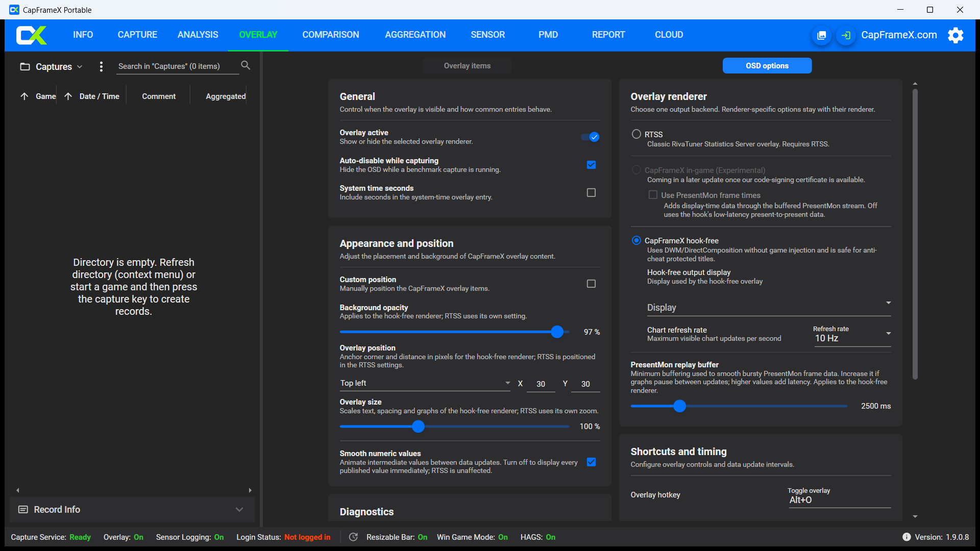
Task: Uncheck Smooth numeric values
Action: pos(591,462)
